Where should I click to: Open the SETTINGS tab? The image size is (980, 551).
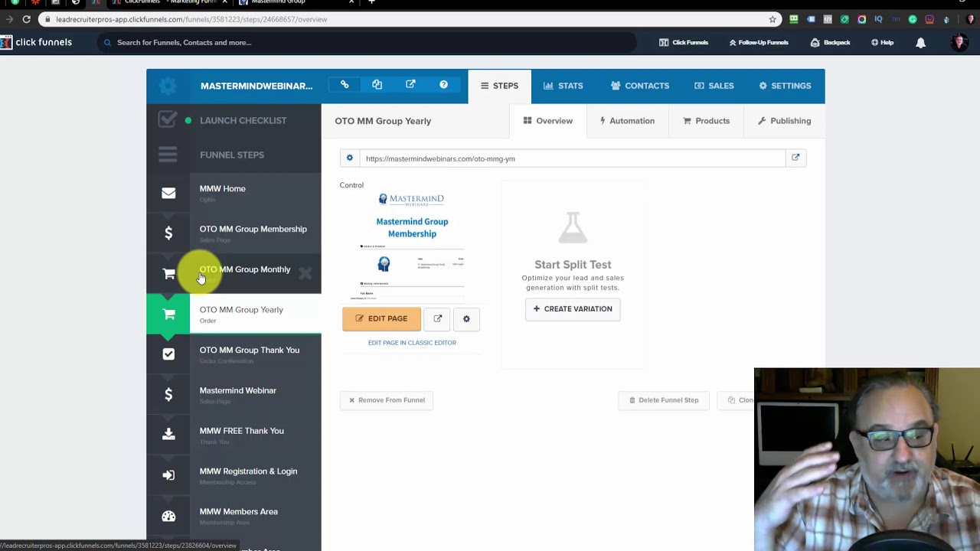pos(785,86)
